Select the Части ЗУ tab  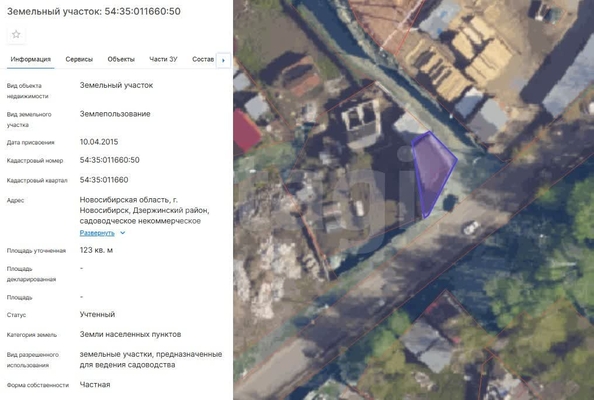click(163, 59)
